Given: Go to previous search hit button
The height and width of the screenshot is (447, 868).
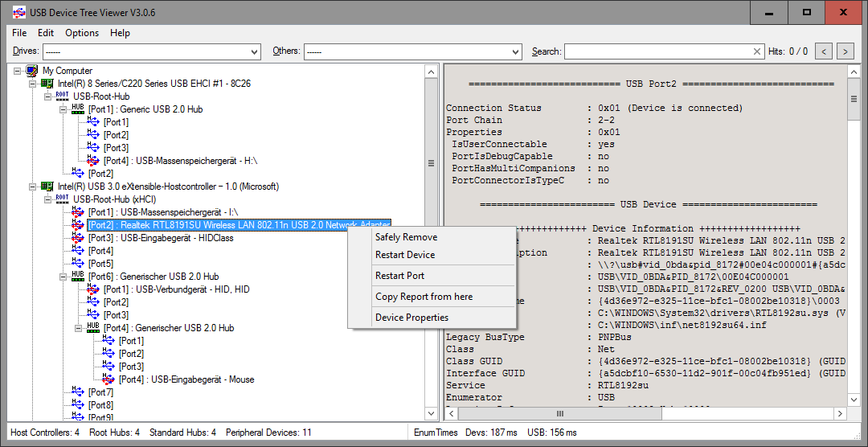Looking at the screenshot, I should (825, 51).
